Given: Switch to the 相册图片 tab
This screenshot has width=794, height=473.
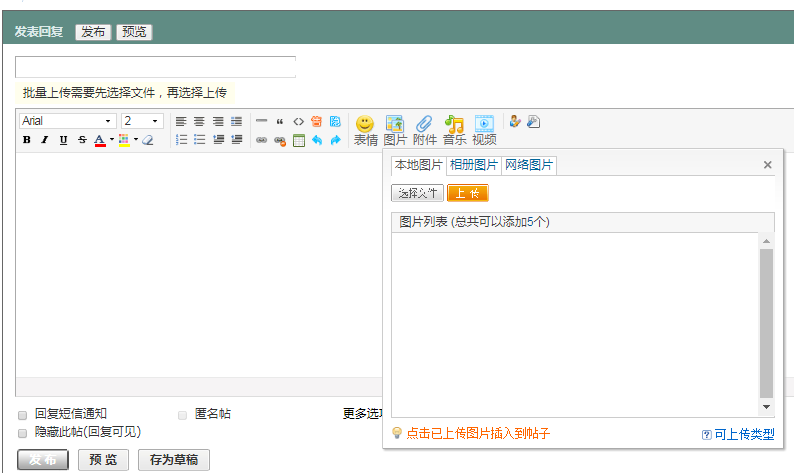Looking at the screenshot, I should (x=473, y=165).
